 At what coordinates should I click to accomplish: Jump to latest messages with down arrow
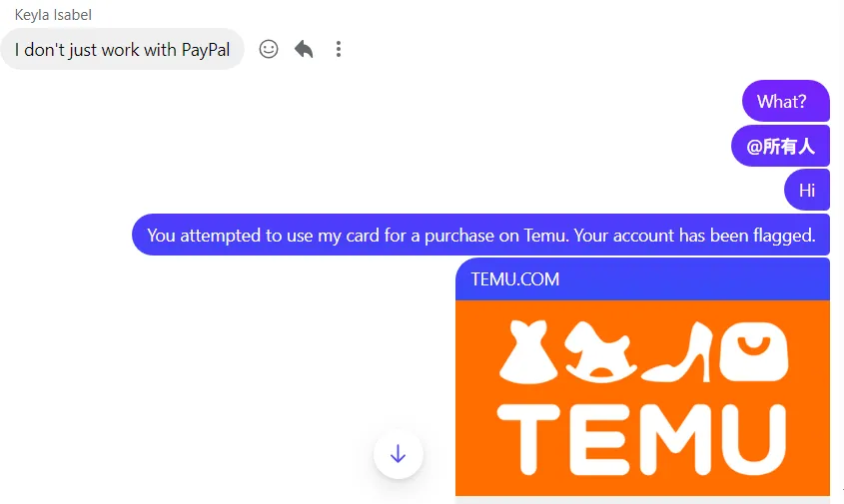(x=399, y=454)
